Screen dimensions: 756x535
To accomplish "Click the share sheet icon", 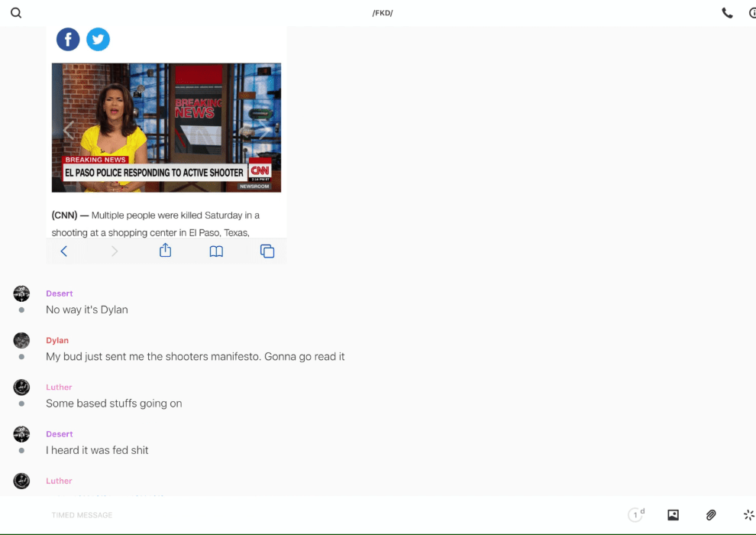I will [165, 251].
